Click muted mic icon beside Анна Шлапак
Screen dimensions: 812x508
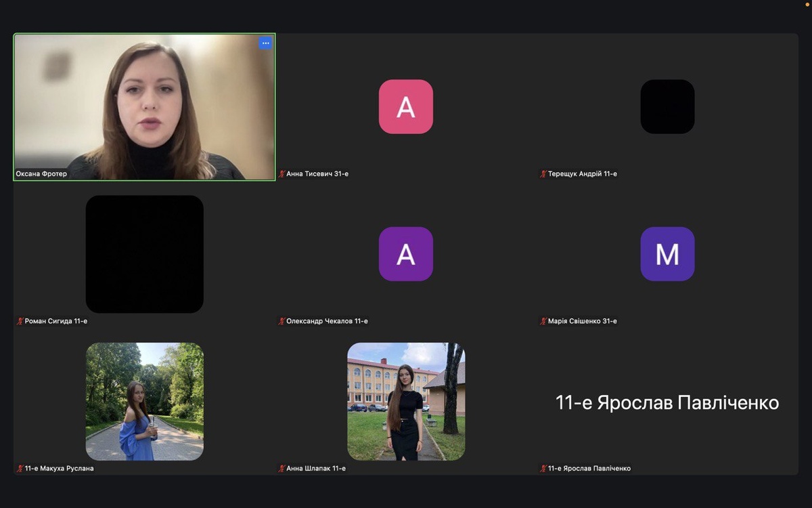pos(282,468)
